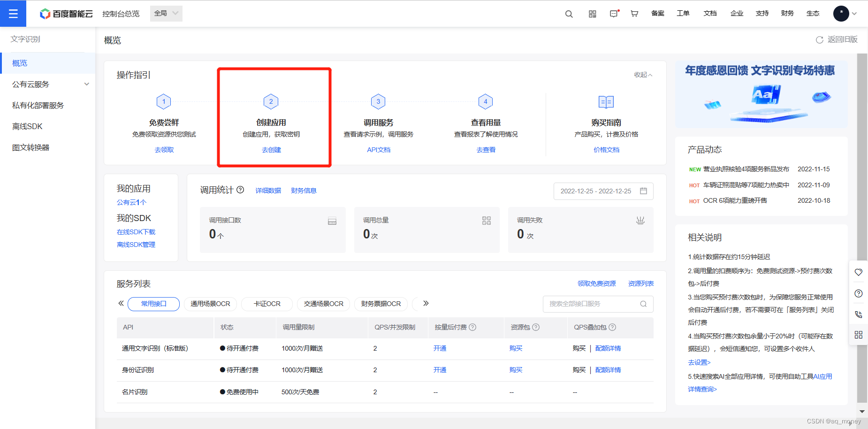Click the Baidu AI Cloud logo
The image size is (868, 429).
pyautogui.click(x=66, y=14)
